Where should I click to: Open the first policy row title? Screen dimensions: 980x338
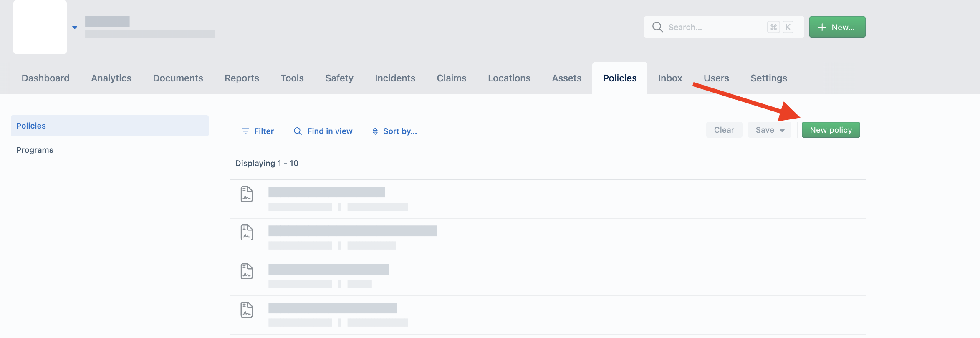(326, 192)
